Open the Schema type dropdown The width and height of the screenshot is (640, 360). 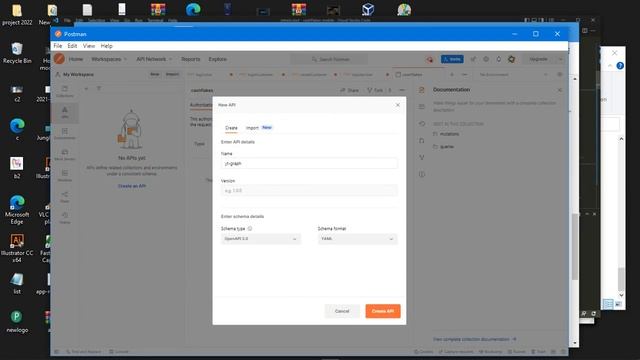[x=261, y=239]
